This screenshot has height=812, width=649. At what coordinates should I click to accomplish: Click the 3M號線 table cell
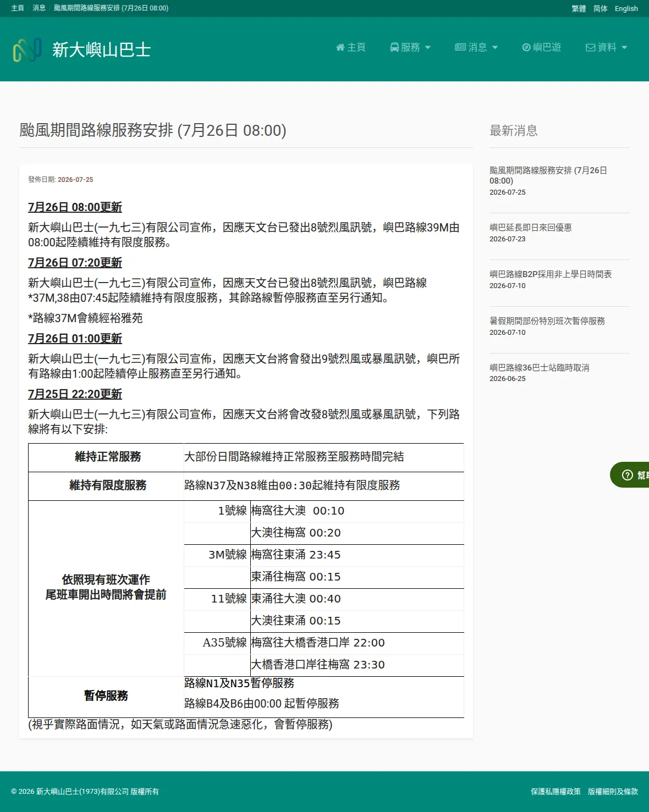coord(217,555)
